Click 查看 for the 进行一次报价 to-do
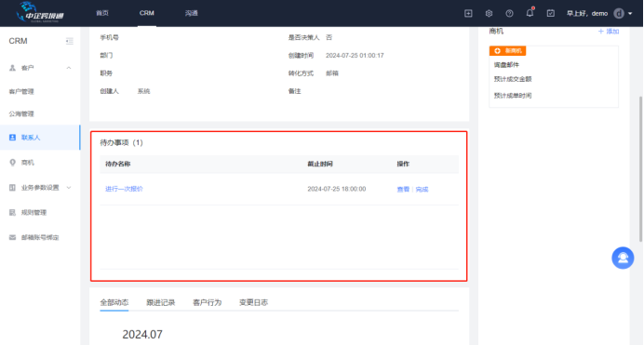Image resolution: width=644 pixels, height=345 pixels. [403, 189]
